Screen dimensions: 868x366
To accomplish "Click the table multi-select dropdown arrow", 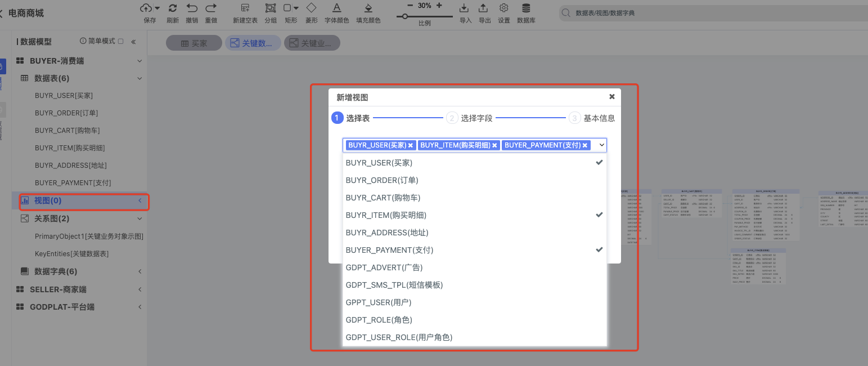I will click(601, 145).
